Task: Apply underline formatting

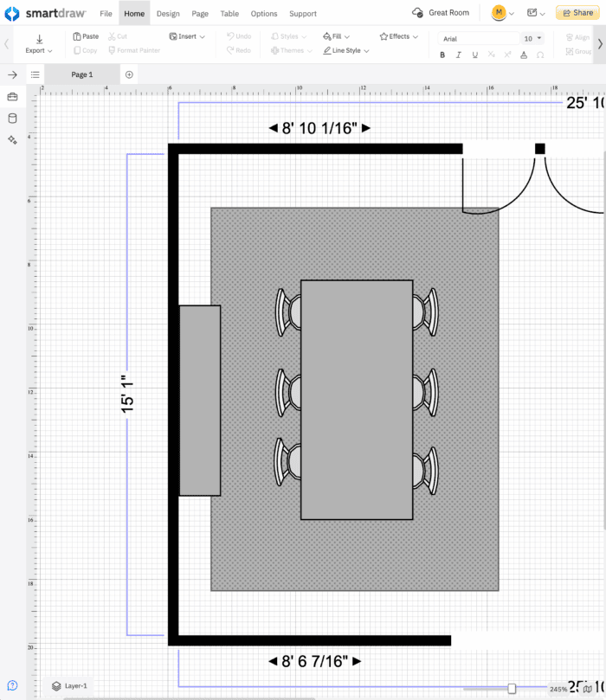Action: pyautogui.click(x=474, y=55)
